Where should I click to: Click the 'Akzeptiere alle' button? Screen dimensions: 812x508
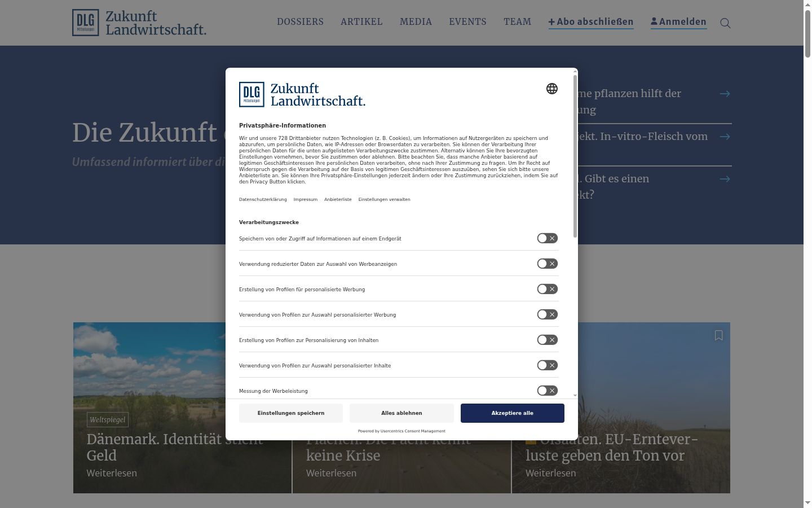click(512, 413)
